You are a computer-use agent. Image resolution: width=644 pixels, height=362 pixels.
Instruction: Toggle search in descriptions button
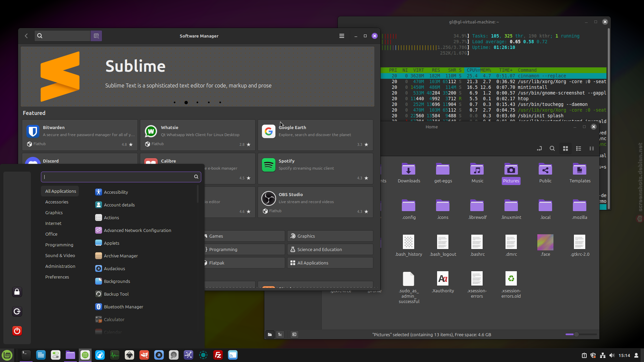click(x=96, y=36)
